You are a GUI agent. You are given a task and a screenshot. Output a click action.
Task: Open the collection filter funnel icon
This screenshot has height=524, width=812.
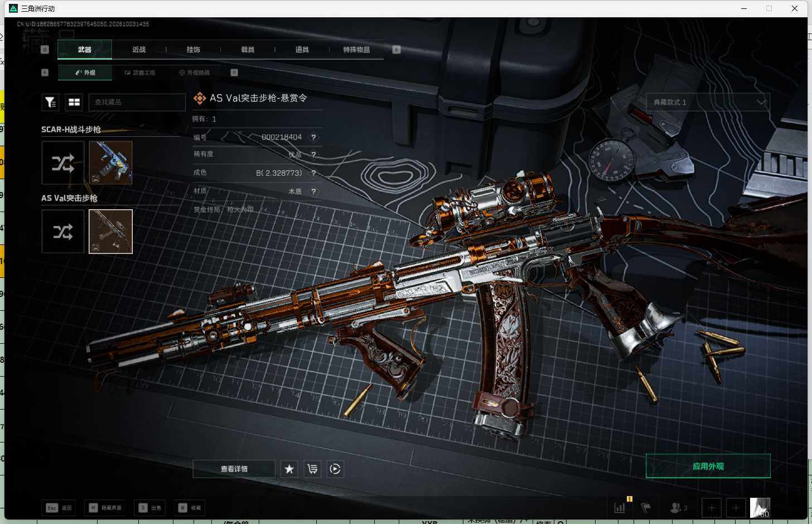[x=50, y=102]
